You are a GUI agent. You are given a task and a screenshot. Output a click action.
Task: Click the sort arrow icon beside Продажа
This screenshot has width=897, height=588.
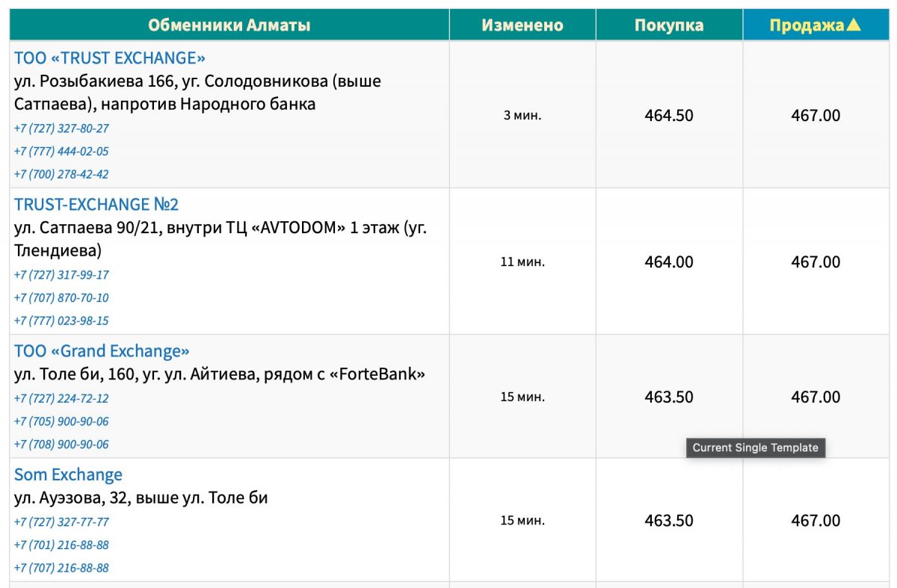click(854, 25)
